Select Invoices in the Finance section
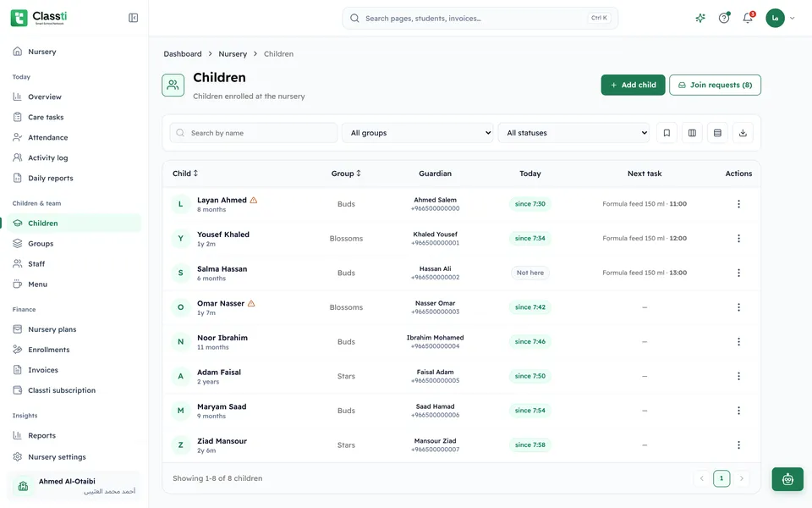 coord(74,370)
